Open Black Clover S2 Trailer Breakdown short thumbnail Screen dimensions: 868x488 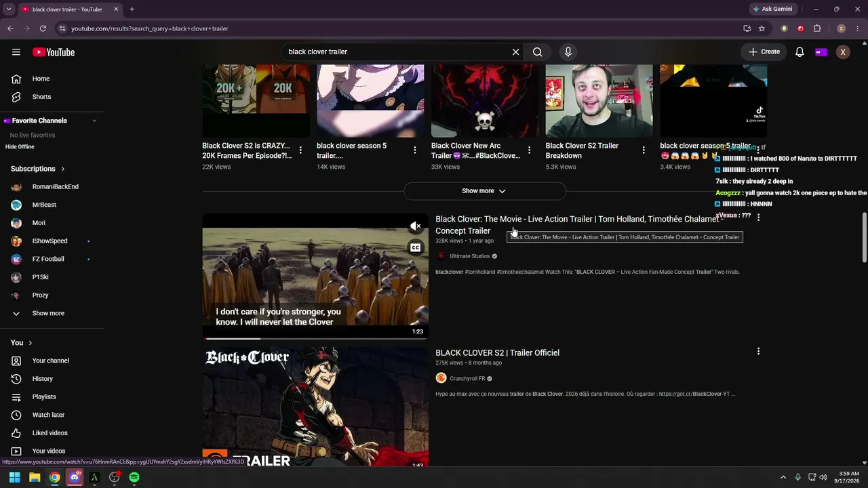click(599, 101)
